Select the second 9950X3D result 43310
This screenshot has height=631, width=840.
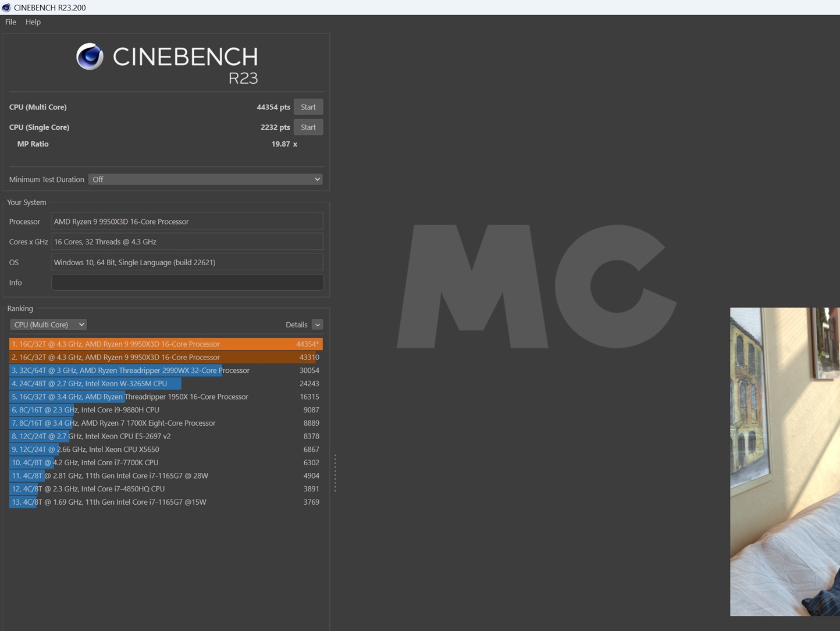click(166, 358)
